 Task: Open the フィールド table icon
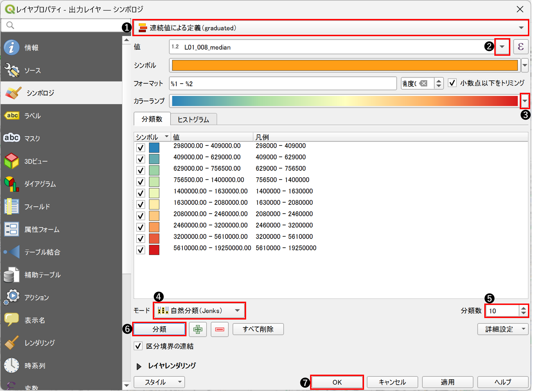[x=11, y=206]
